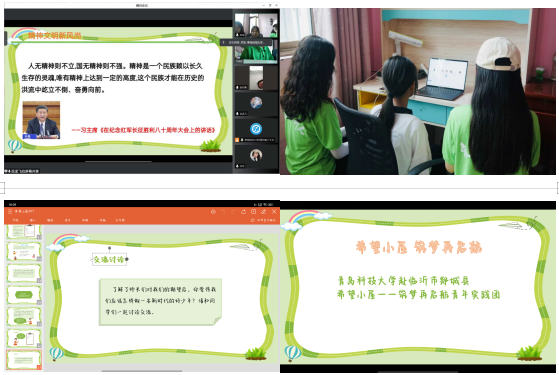Toggle mic icon on top participant video tile
The image size is (559, 375).
(x=237, y=35)
